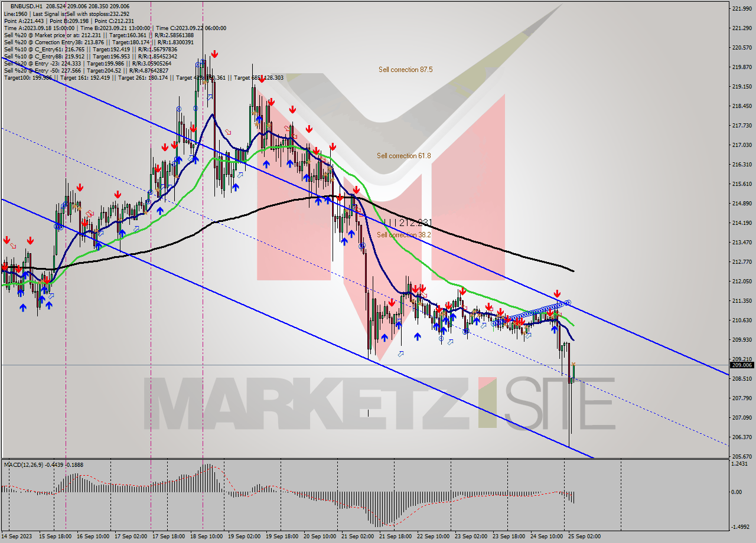
Task: Click the price axis value 214.890
Action: point(741,203)
